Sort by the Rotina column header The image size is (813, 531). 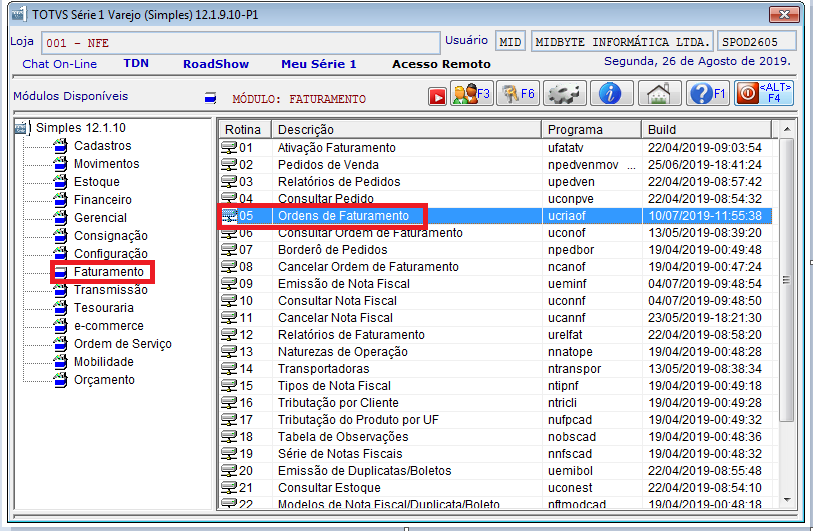[x=245, y=130]
